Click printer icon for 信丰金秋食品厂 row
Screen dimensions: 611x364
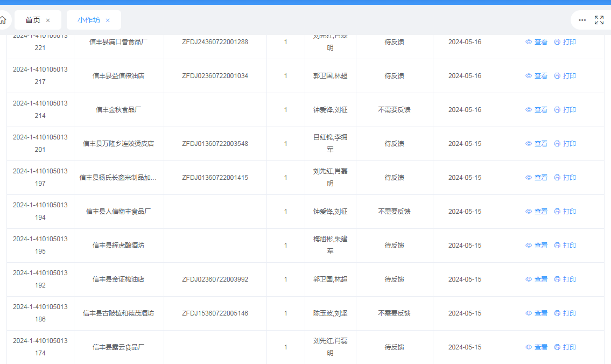click(x=557, y=110)
